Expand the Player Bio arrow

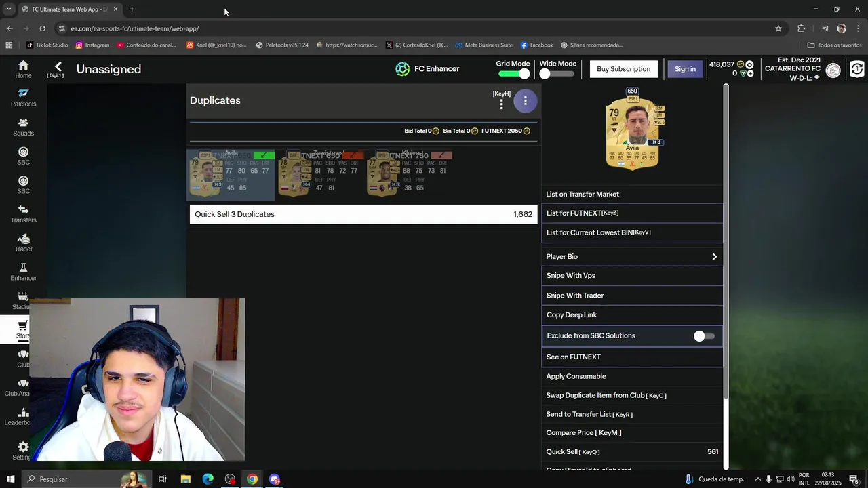714,257
